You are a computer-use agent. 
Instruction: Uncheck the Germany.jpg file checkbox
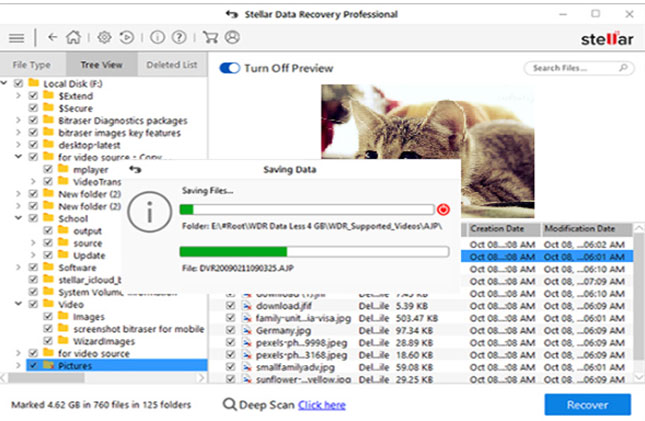pos(231,330)
